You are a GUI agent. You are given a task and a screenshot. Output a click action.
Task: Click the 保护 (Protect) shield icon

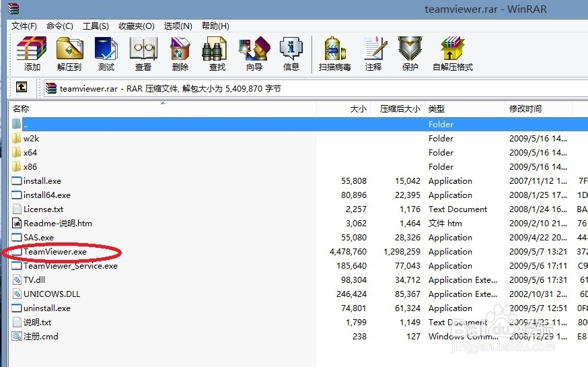410,48
